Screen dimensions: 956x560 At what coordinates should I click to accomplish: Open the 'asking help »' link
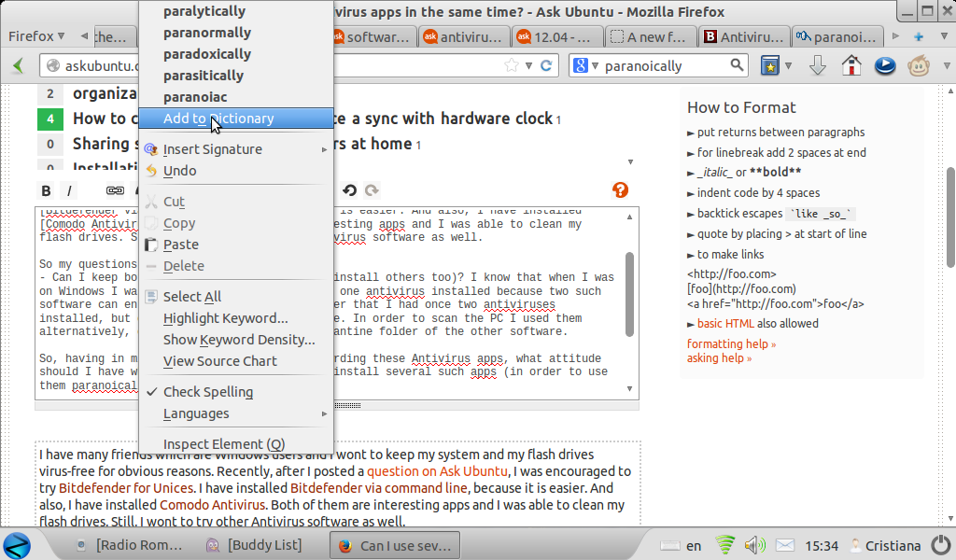click(x=720, y=358)
